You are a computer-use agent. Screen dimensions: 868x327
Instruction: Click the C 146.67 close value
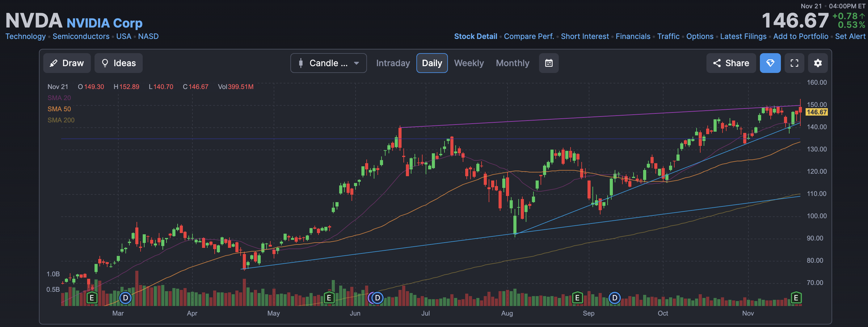[x=198, y=87]
